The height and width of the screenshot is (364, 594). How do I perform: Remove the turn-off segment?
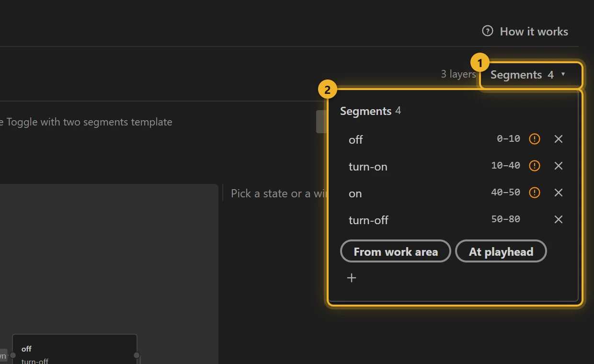click(559, 219)
